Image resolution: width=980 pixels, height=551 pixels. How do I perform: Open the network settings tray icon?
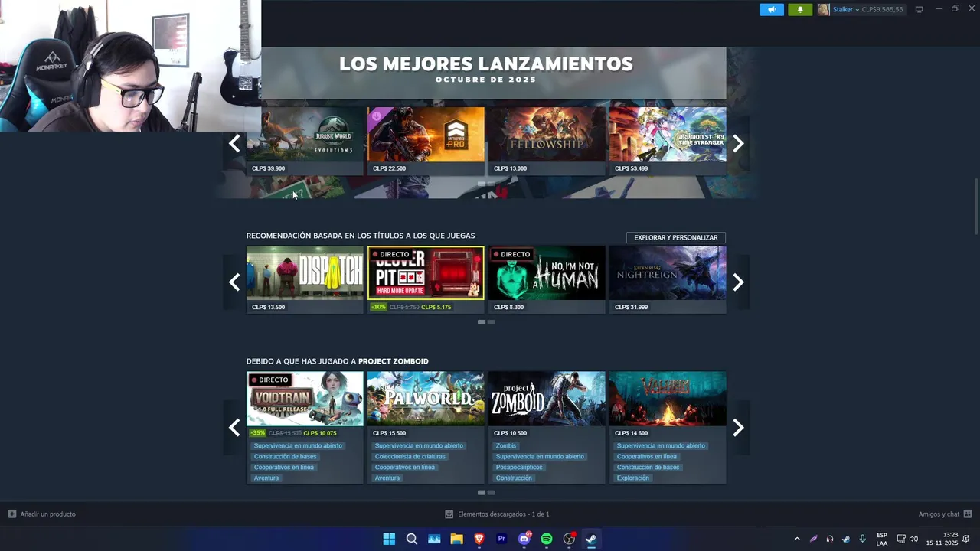pos(901,539)
